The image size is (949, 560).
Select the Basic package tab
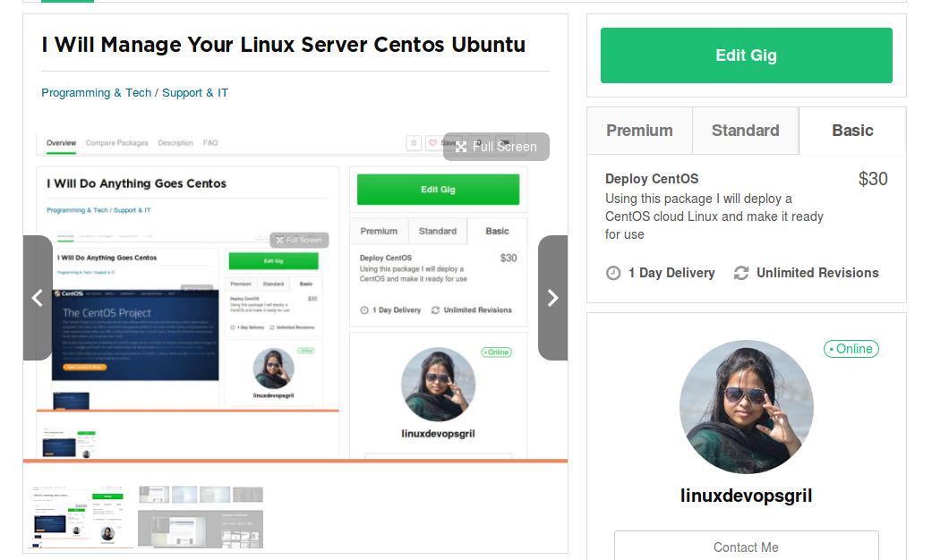(852, 131)
